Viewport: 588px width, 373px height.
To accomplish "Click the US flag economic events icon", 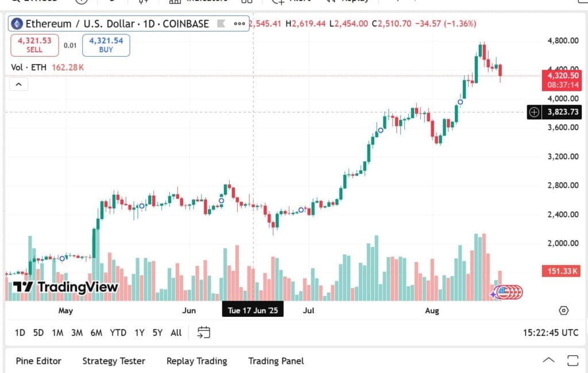I will click(x=504, y=292).
